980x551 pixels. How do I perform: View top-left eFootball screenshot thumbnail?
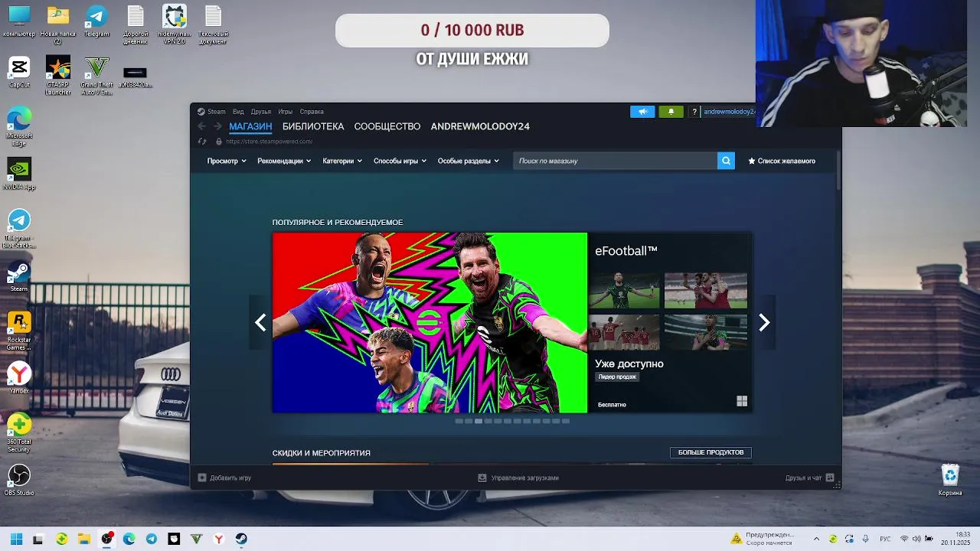(624, 290)
